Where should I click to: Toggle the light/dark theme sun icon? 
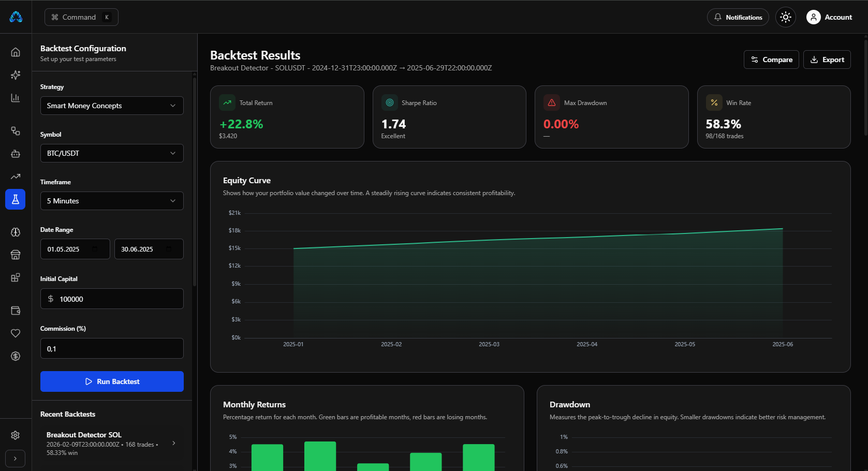(786, 17)
